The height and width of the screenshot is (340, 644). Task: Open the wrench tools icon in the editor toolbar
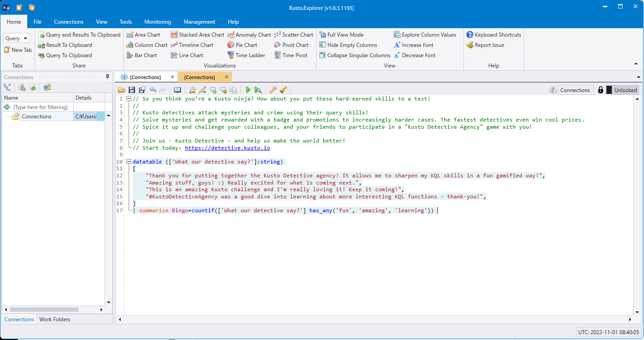273,90
